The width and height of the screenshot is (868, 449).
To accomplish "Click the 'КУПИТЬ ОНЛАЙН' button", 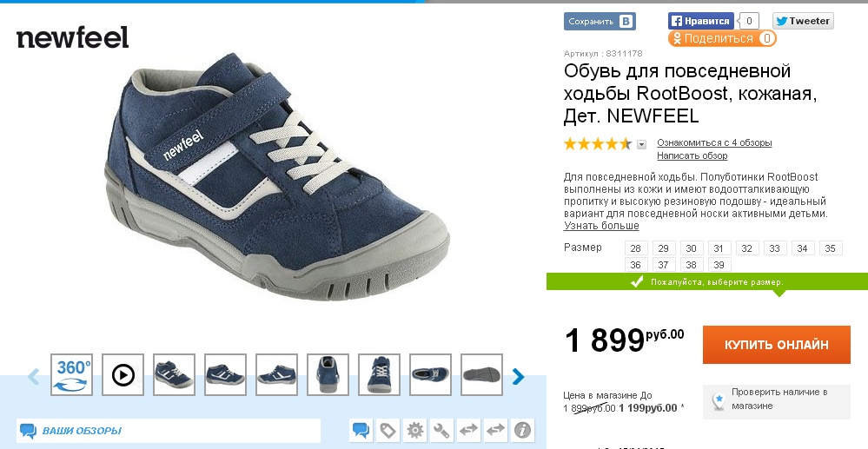I will (x=776, y=345).
